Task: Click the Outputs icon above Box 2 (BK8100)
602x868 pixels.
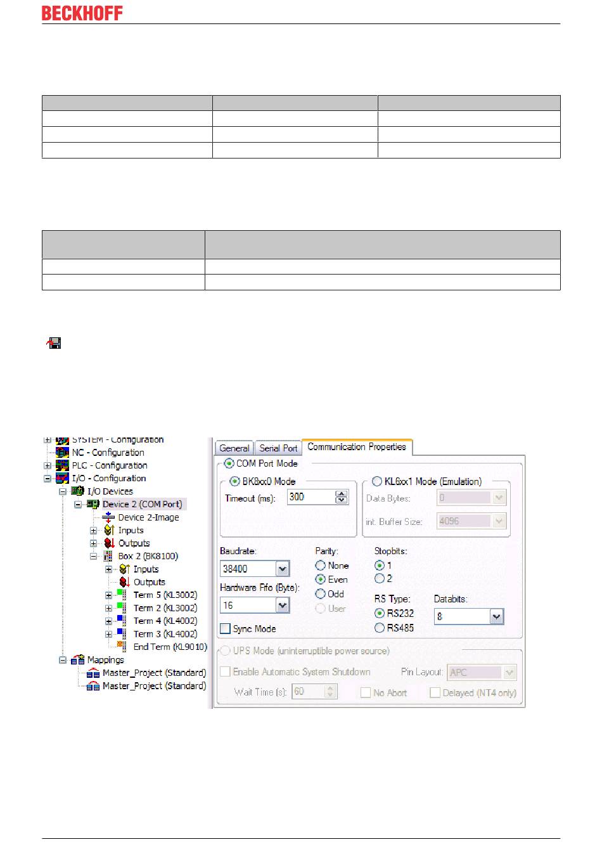Action: pos(109,543)
